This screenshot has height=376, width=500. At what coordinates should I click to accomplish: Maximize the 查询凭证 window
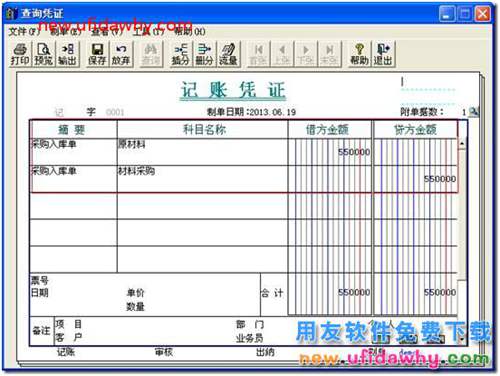pos(465,14)
